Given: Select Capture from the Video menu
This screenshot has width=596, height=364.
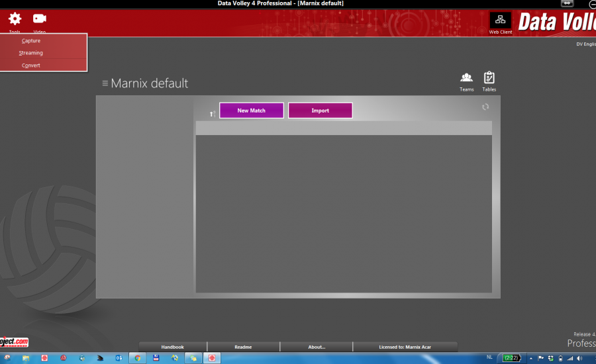Looking at the screenshot, I should pyautogui.click(x=30, y=40).
